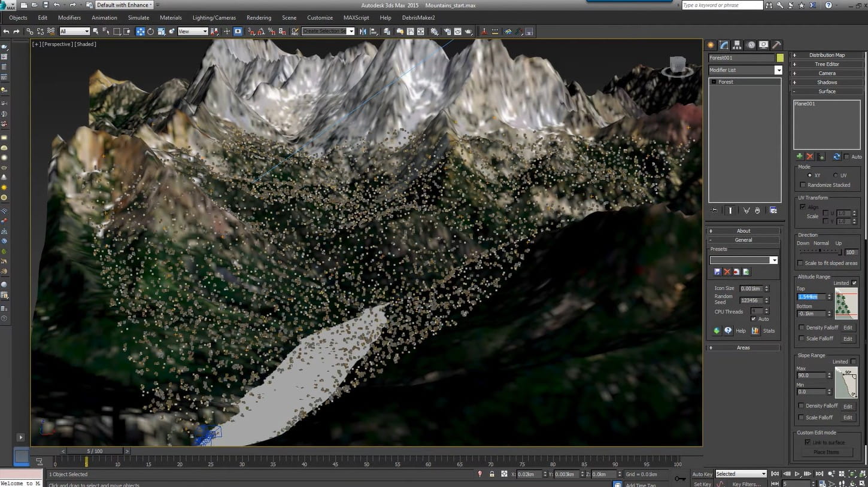
Task: Open the Display command panel tab
Action: 763,45
